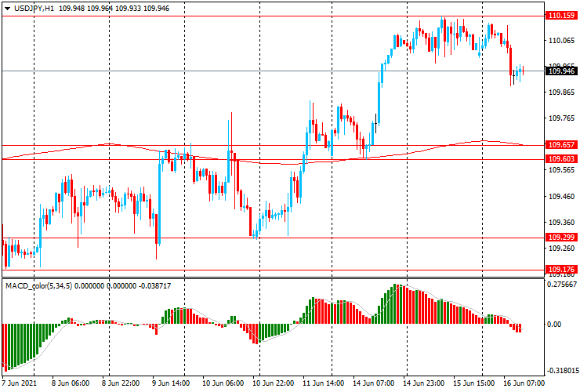This screenshot has height=392, width=580.
Task: Click the 109.865 value on price scale
Action: pyautogui.click(x=561, y=93)
